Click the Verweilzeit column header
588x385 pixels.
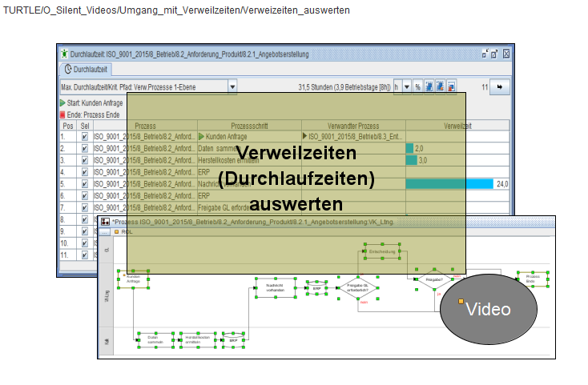tap(457, 126)
